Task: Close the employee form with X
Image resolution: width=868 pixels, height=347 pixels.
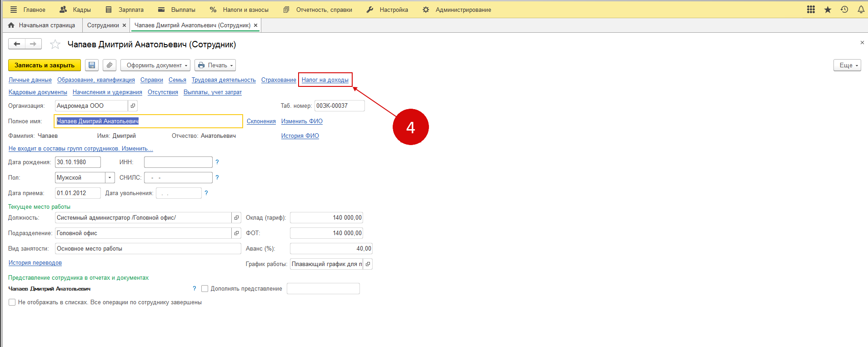Action: point(862,43)
